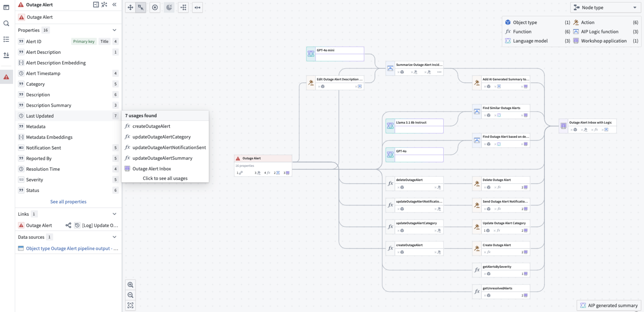
Task: Select the auto-layout nodes tool
Action: [x=183, y=8]
